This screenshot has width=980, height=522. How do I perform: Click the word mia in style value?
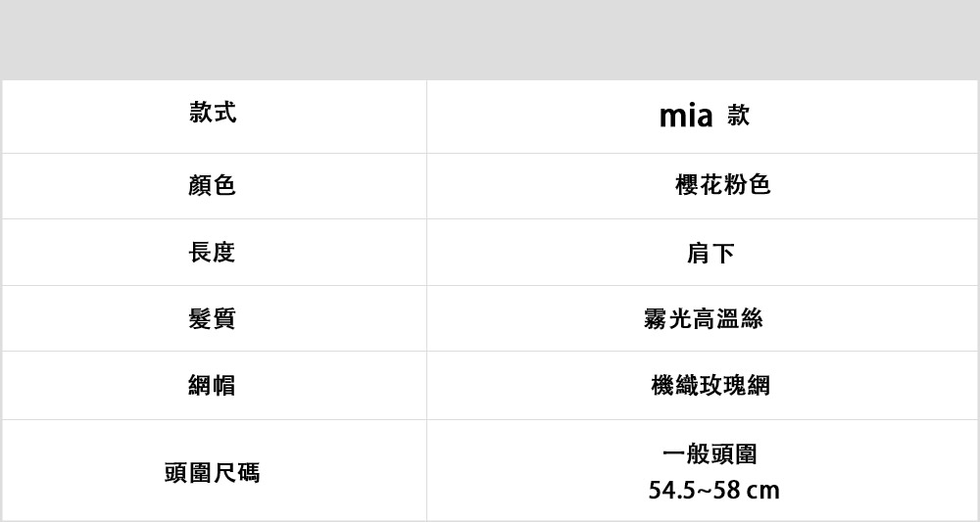click(685, 117)
